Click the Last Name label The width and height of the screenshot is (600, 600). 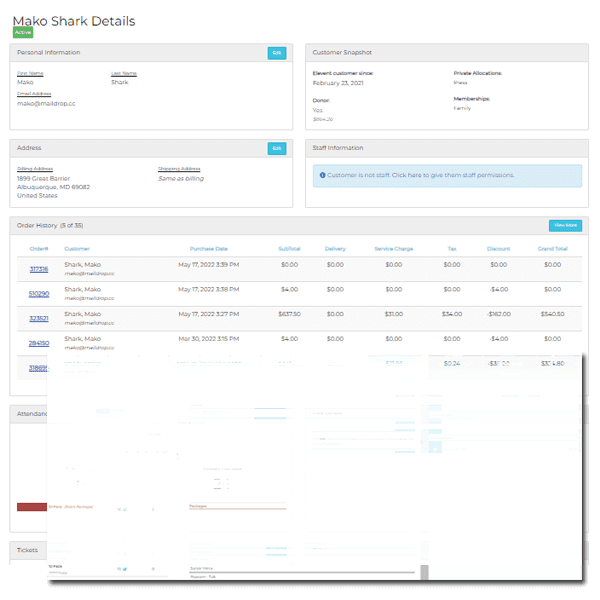(x=124, y=73)
